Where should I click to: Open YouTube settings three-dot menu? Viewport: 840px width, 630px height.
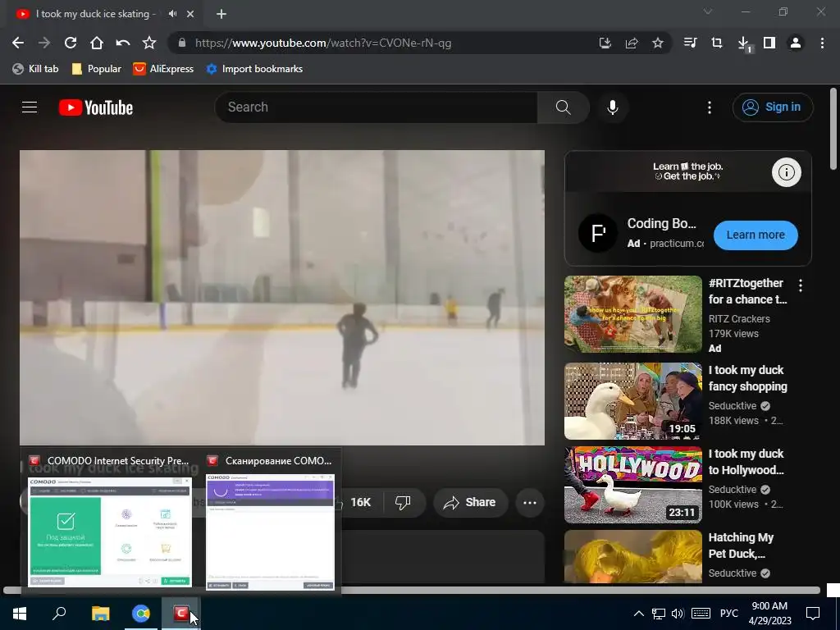point(710,107)
